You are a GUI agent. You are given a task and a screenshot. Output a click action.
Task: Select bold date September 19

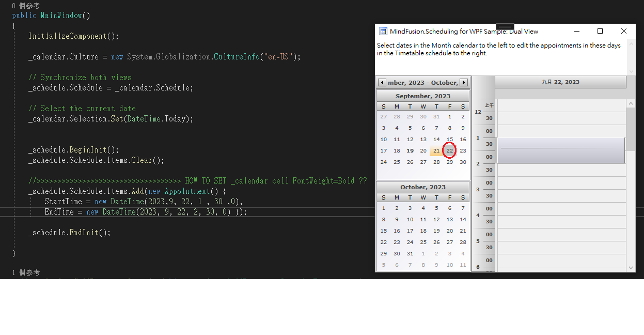(x=410, y=151)
